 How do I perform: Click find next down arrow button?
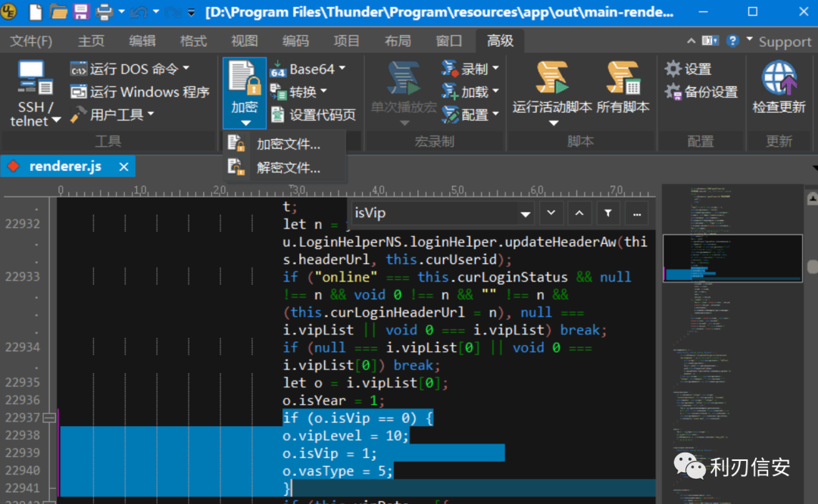point(551,213)
